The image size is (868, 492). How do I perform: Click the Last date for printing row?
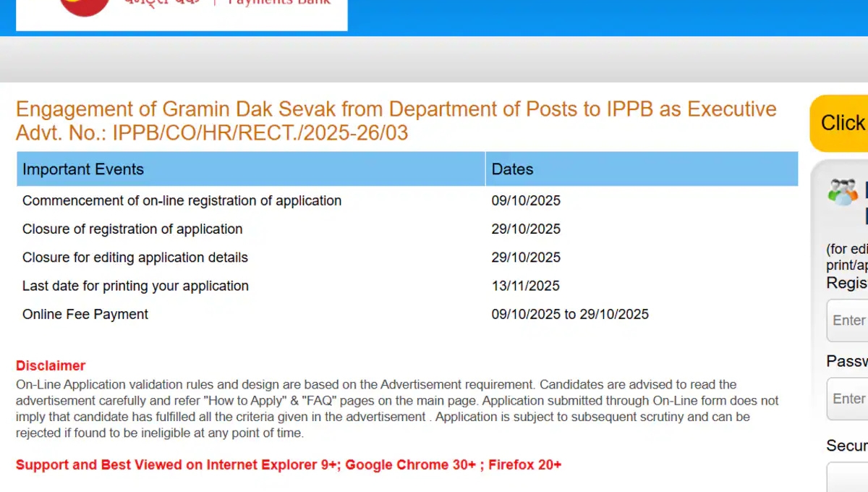tap(135, 285)
